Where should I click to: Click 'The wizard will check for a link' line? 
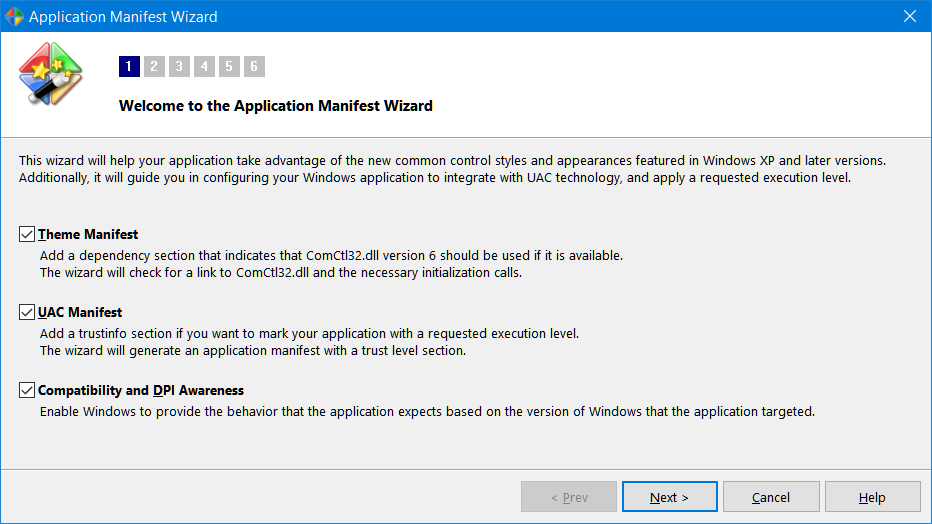pyautogui.click(x=281, y=273)
